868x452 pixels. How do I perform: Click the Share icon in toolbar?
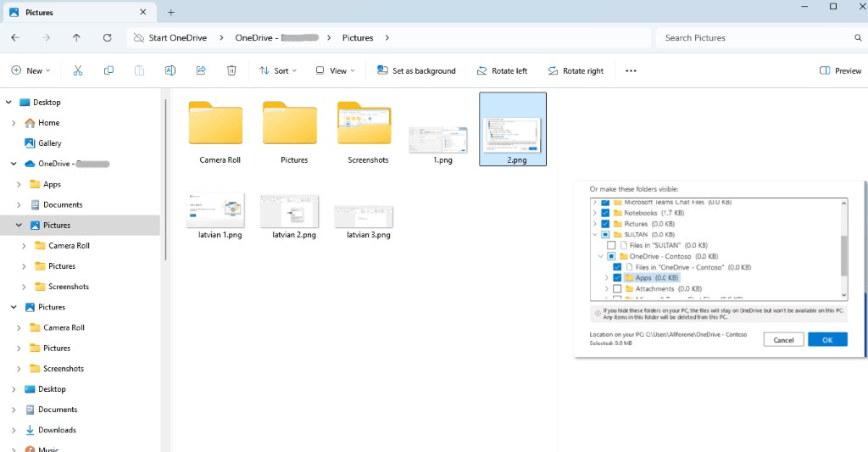click(201, 70)
